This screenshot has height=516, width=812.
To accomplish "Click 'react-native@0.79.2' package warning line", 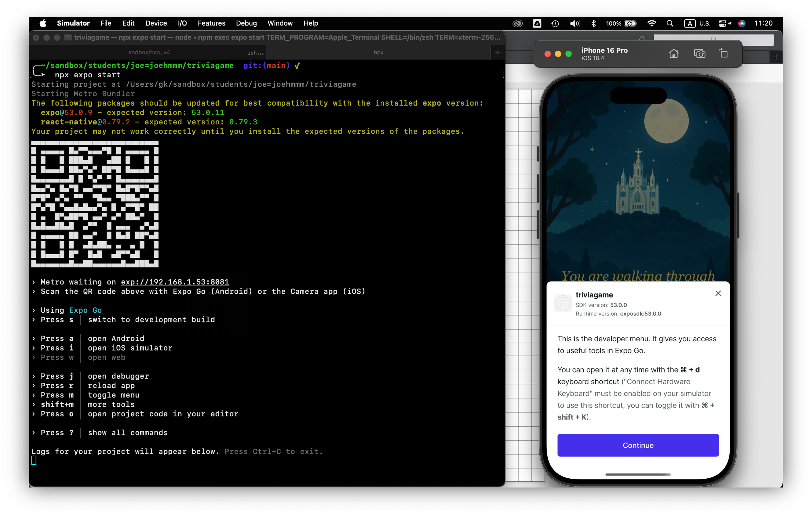I will (x=149, y=122).
